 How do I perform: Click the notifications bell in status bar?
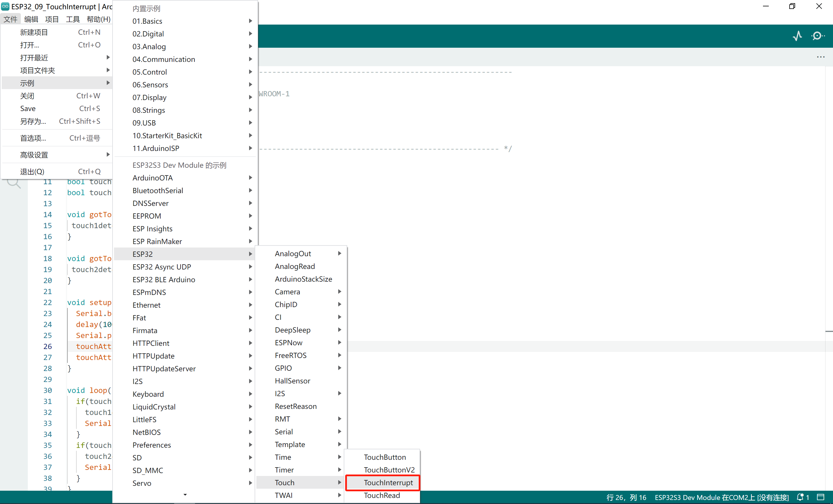[800, 497]
